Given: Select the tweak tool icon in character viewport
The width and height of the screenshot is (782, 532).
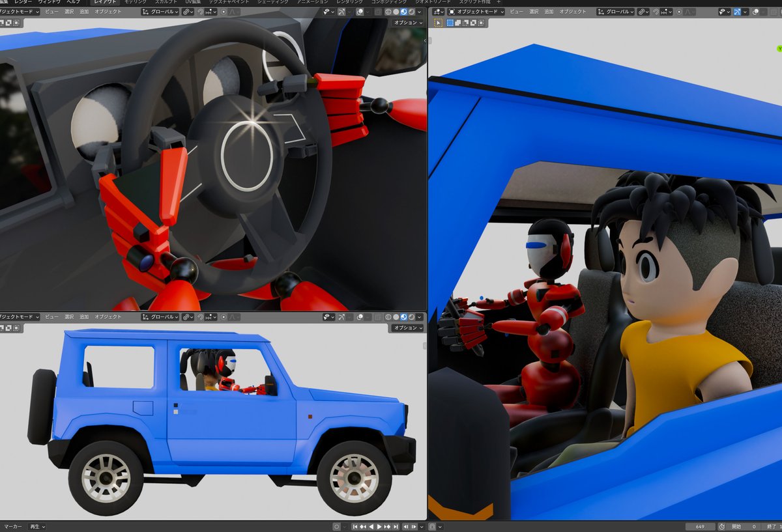Looking at the screenshot, I should click(438, 22).
